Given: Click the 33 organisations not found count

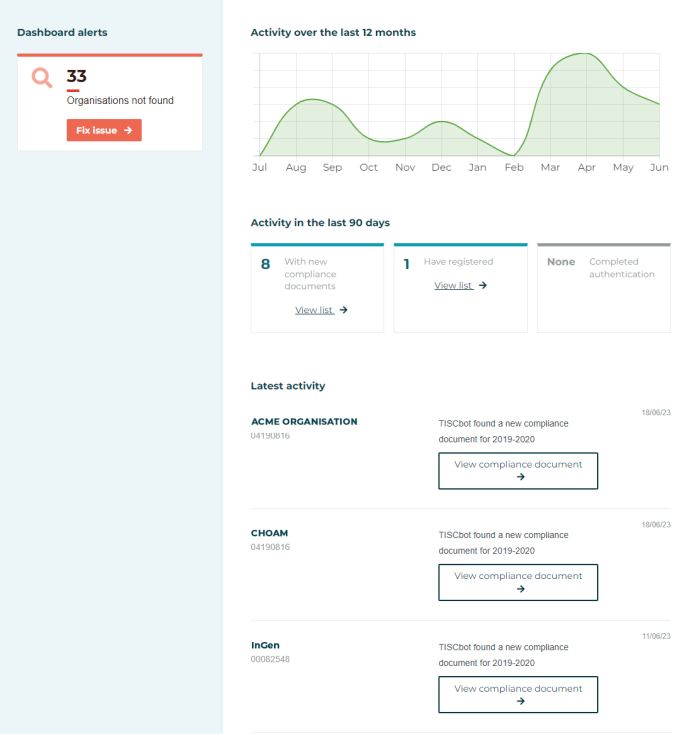Looking at the screenshot, I should tap(76, 76).
